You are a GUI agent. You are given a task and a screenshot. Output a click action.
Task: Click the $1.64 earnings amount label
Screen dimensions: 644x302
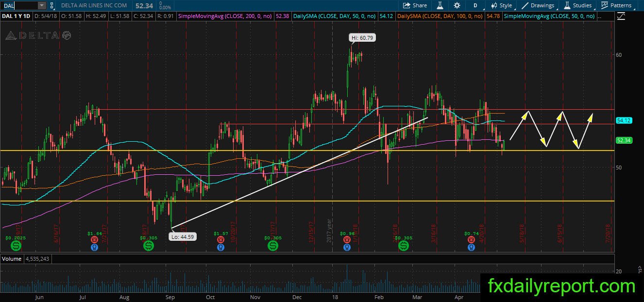pos(95,234)
